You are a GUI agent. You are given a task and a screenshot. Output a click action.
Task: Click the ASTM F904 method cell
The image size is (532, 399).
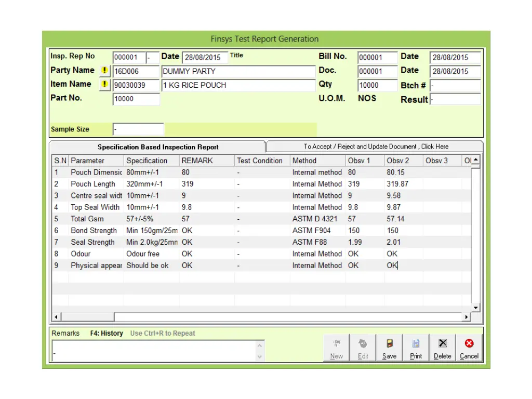317,230
